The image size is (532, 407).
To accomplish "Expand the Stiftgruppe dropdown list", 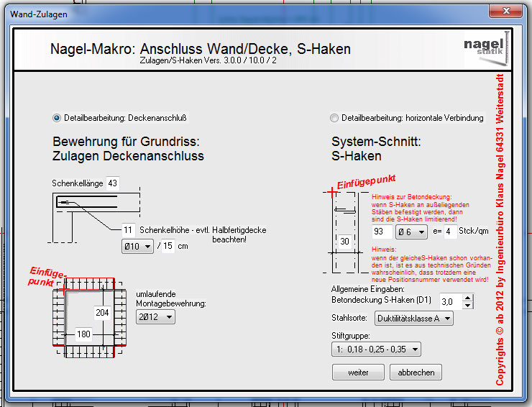I will coord(376,349).
